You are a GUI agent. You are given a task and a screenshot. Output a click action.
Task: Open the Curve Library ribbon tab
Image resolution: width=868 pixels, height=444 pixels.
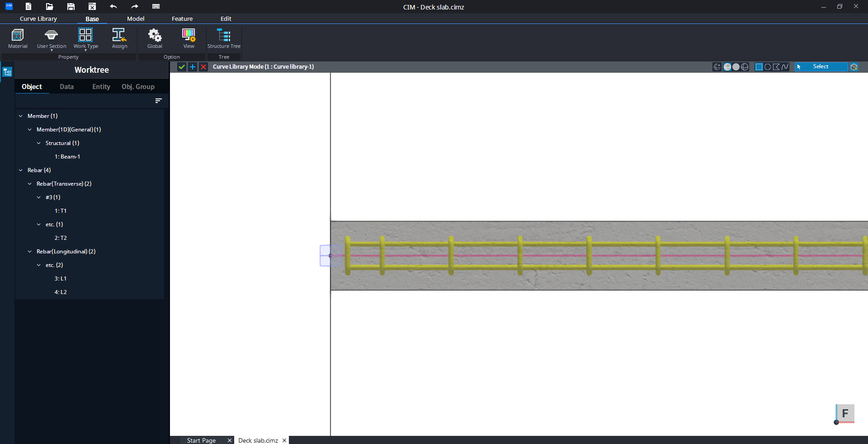(x=38, y=19)
